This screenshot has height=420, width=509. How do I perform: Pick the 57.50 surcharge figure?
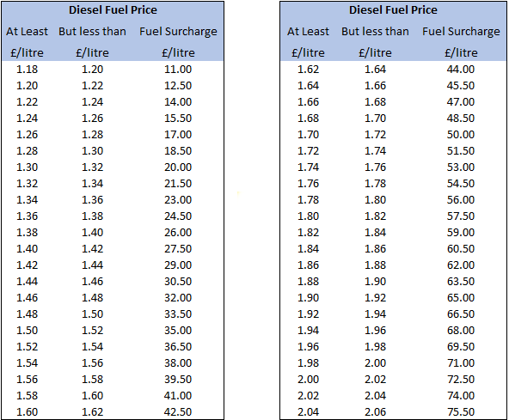click(461, 216)
